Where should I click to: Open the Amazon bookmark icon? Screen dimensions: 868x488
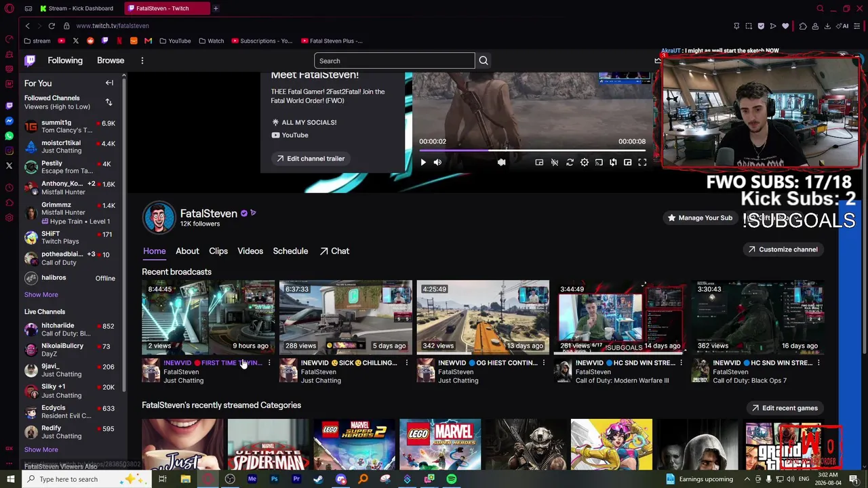134,41
